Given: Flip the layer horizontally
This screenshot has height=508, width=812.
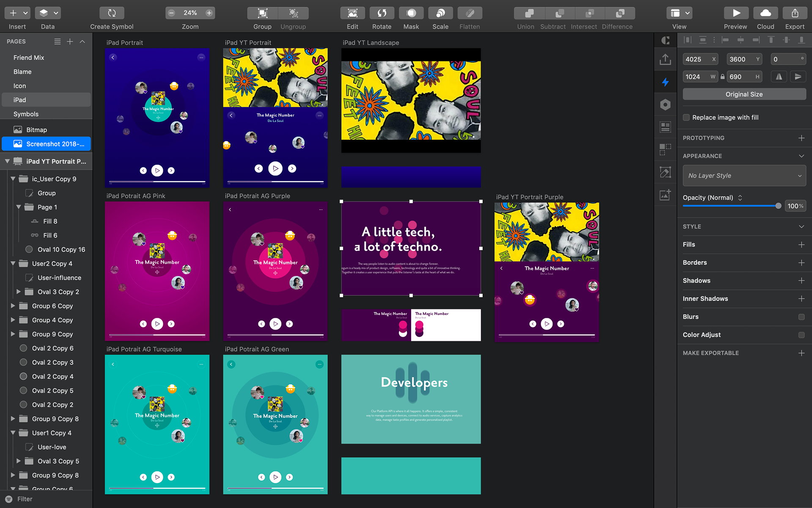Looking at the screenshot, I should [x=779, y=77].
